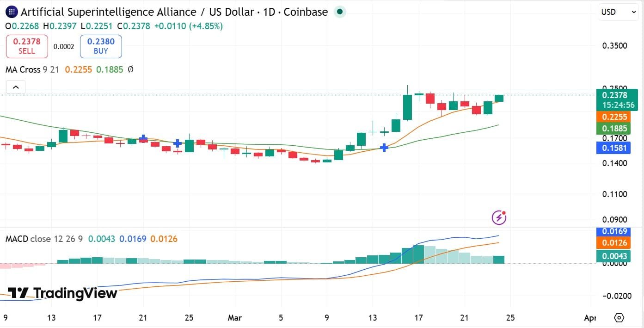Viewport: 644px width, 328px height.
Task: Open chart settings gear icon
Action: click(619, 318)
